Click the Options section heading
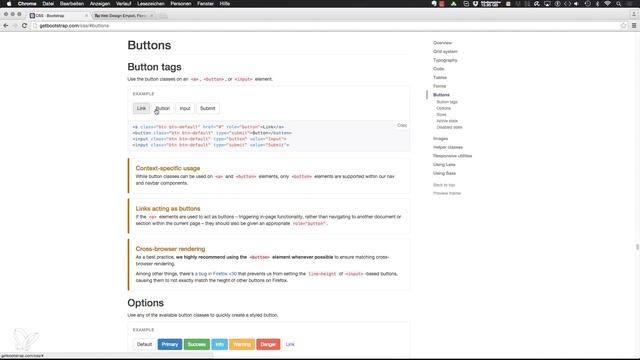640x360 pixels. tap(145, 303)
